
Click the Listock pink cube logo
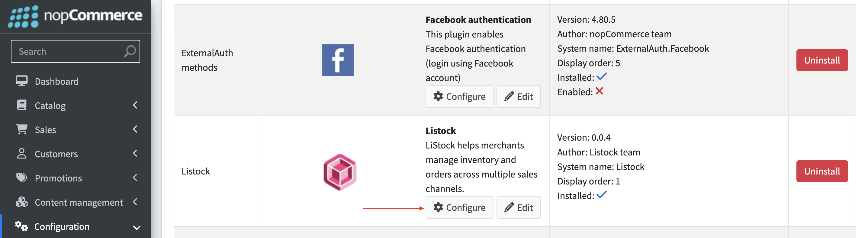pyautogui.click(x=340, y=172)
